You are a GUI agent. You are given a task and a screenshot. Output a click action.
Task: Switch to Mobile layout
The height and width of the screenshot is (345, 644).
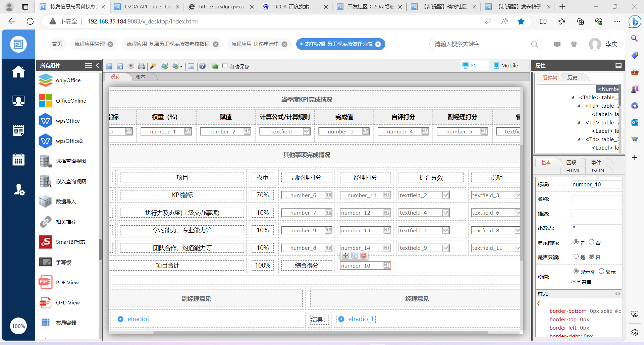pos(506,66)
